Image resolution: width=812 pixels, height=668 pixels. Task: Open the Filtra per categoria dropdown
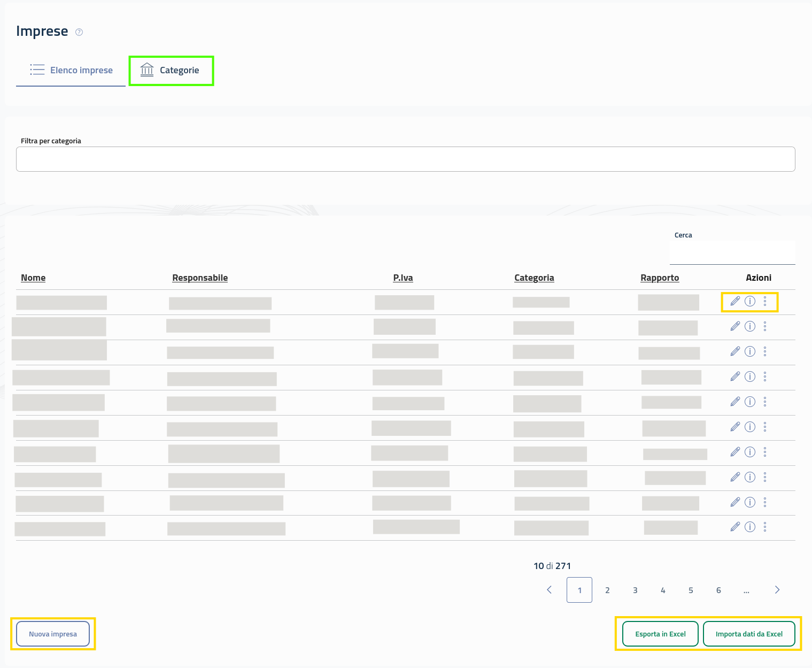405,159
